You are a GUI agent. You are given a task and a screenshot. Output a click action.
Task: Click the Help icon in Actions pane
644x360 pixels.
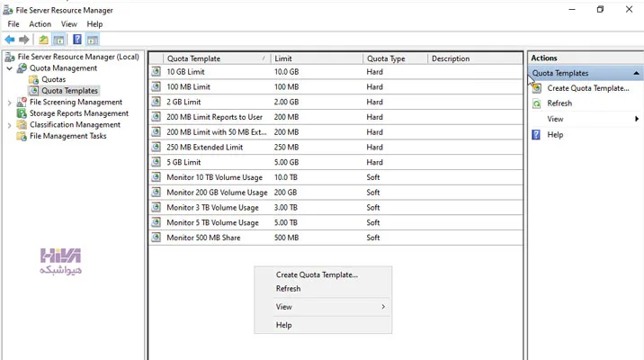tap(536, 135)
